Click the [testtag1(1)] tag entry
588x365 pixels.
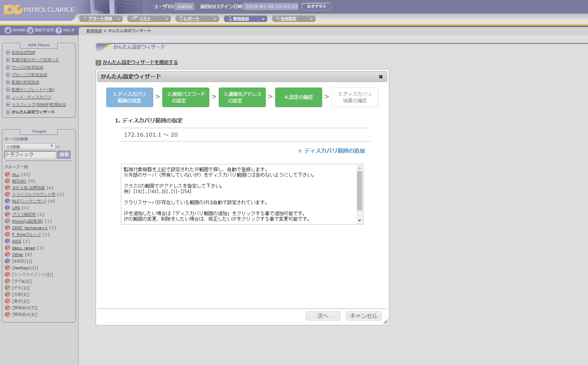point(25,268)
